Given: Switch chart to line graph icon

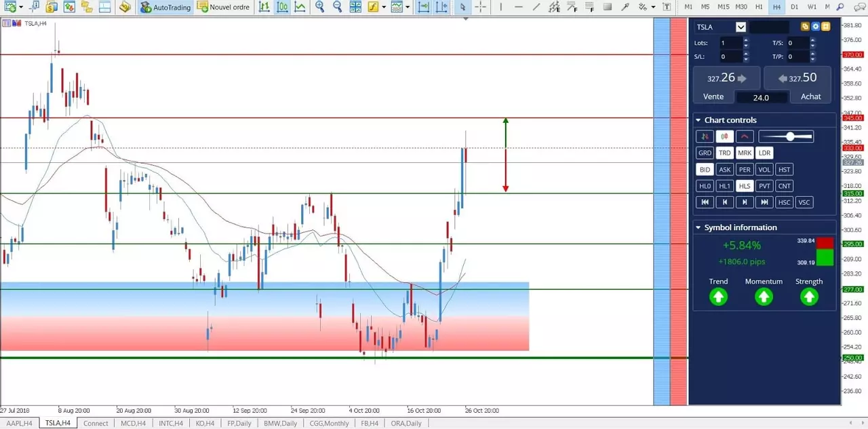Looking at the screenshot, I should [x=299, y=7].
